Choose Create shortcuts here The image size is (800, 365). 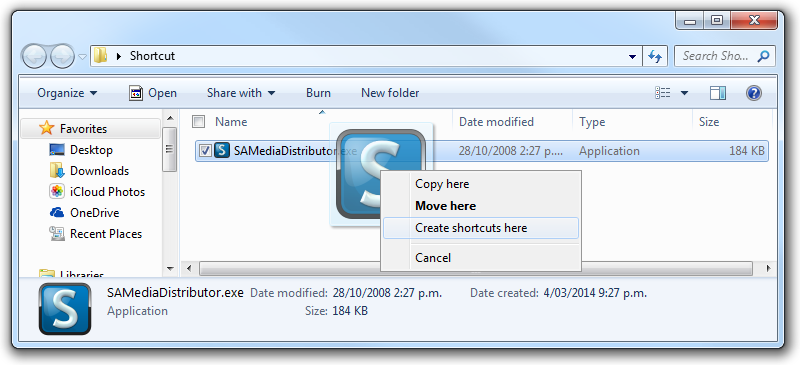(x=481, y=228)
